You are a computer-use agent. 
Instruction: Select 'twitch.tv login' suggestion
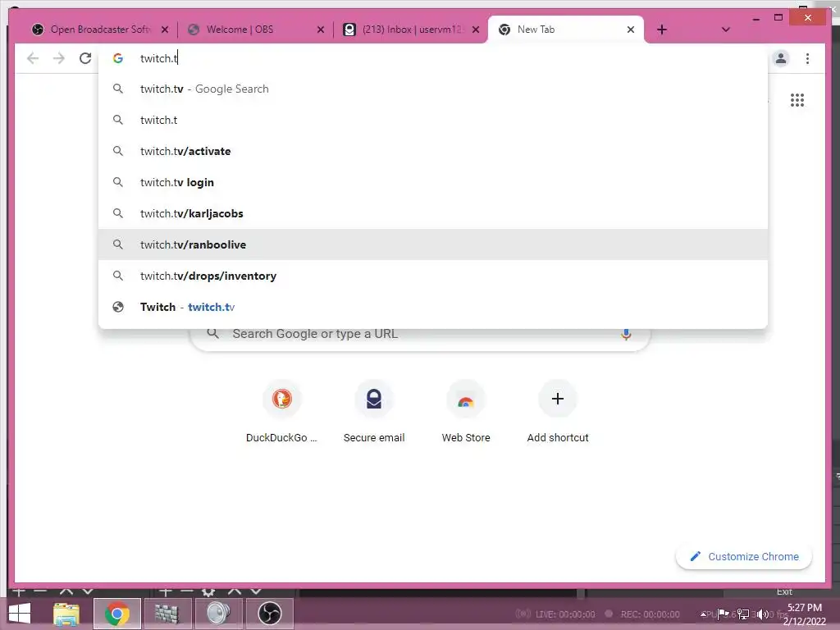pyautogui.click(x=433, y=182)
